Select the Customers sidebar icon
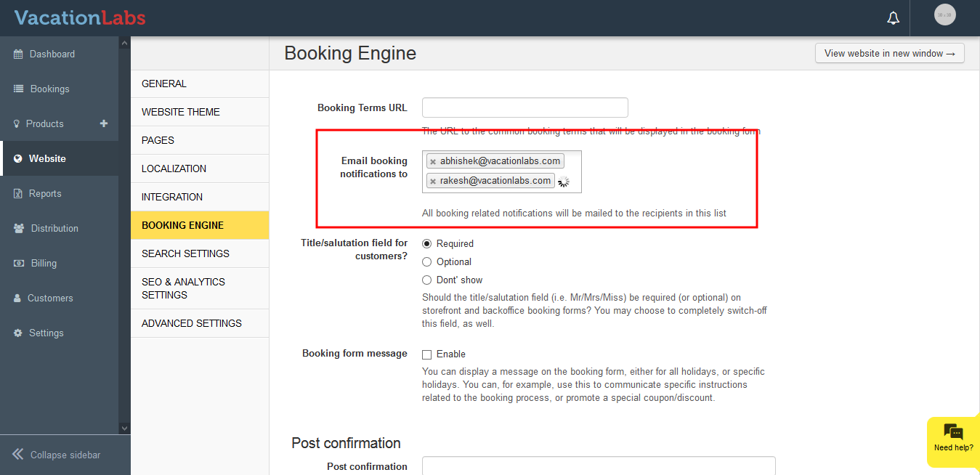The width and height of the screenshot is (980, 475). pyautogui.click(x=20, y=298)
